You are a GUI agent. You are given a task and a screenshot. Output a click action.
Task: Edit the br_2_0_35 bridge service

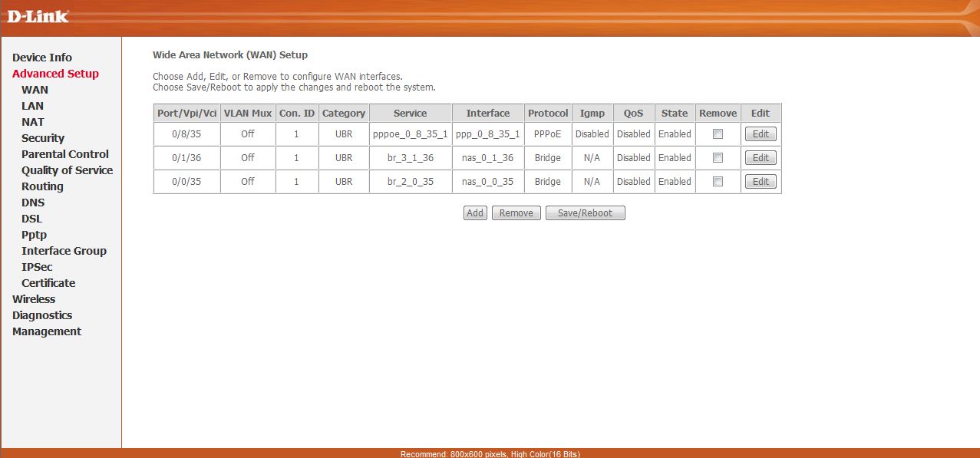(x=761, y=182)
